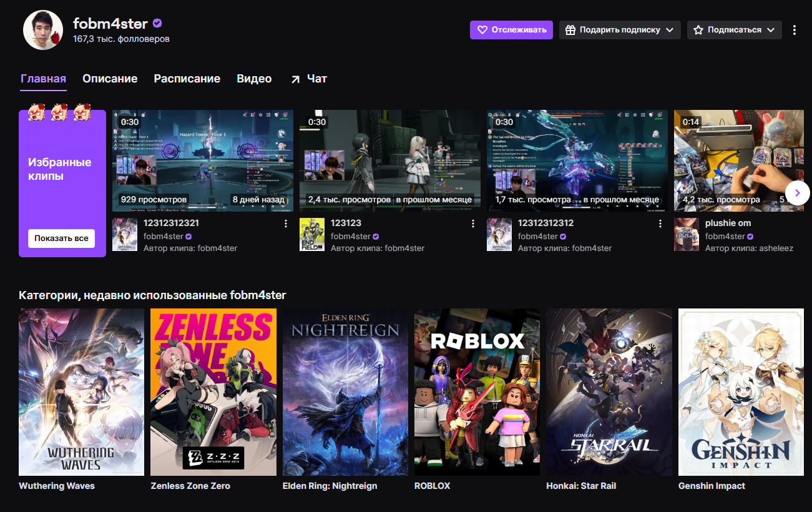This screenshot has height=512, width=812.
Task: Switch to the Видео tab
Action: 254,79
